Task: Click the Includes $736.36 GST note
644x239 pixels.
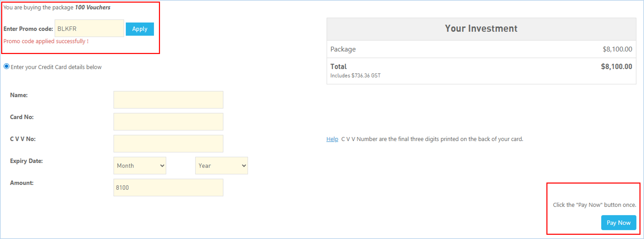Action: coord(355,75)
